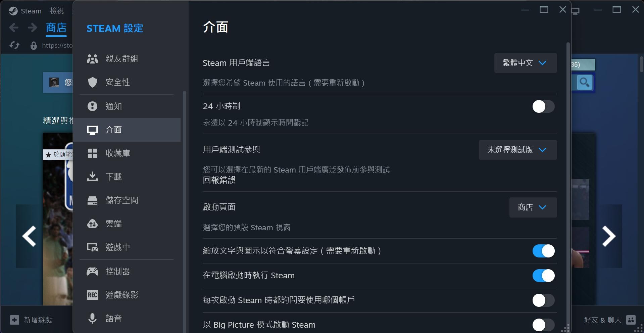644x333 pixels.
Task: Select the 儲存空間 drive icon
Action: (x=92, y=200)
